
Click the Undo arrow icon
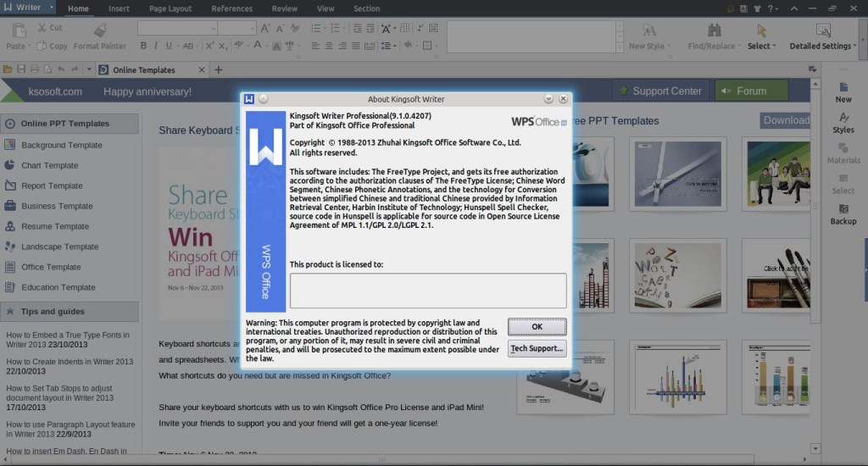61,69
